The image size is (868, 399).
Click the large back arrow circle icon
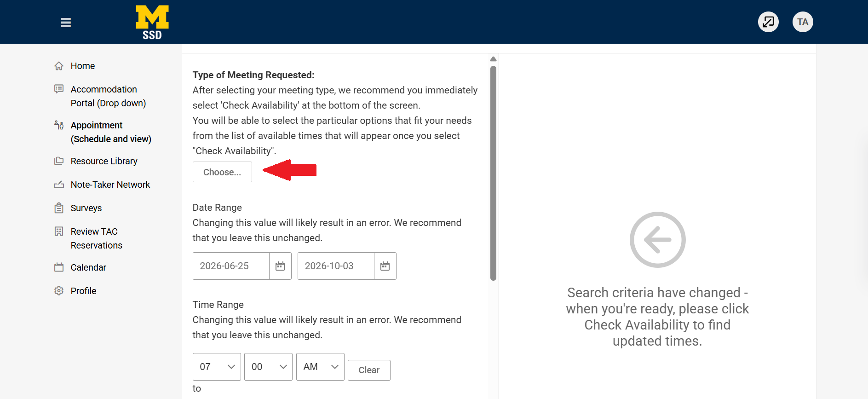click(x=657, y=240)
